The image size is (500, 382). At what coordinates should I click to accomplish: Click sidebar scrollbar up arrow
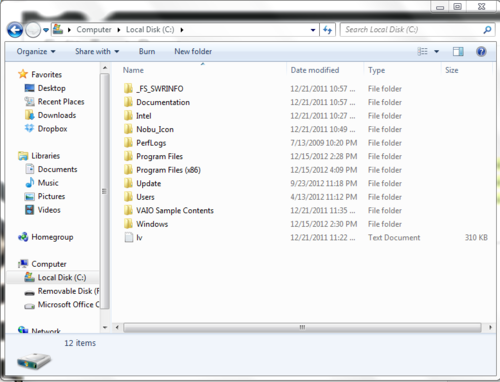click(x=105, y=68)
